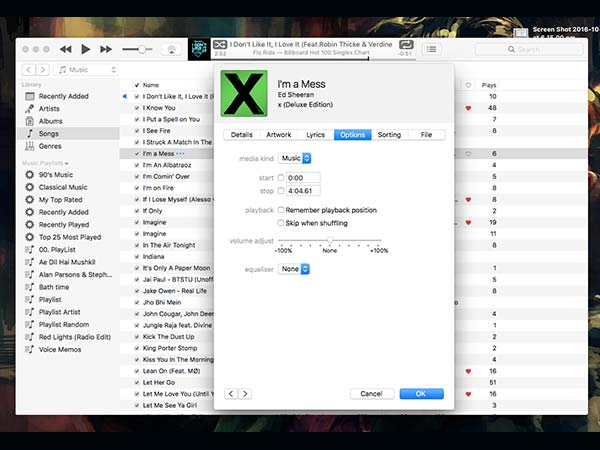The width and height of the screenshot is (600, 450).
Task: Click the Plays column header
Action: [x=489, y=85]
